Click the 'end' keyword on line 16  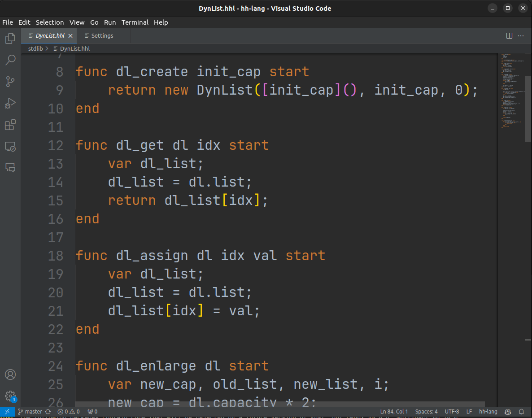pyautogui.click(x=87, y=219)
